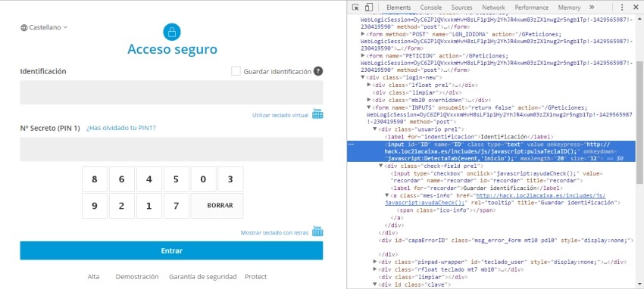
Task: Click the ellipsis beside the selected input node
Action: [351, 144]
